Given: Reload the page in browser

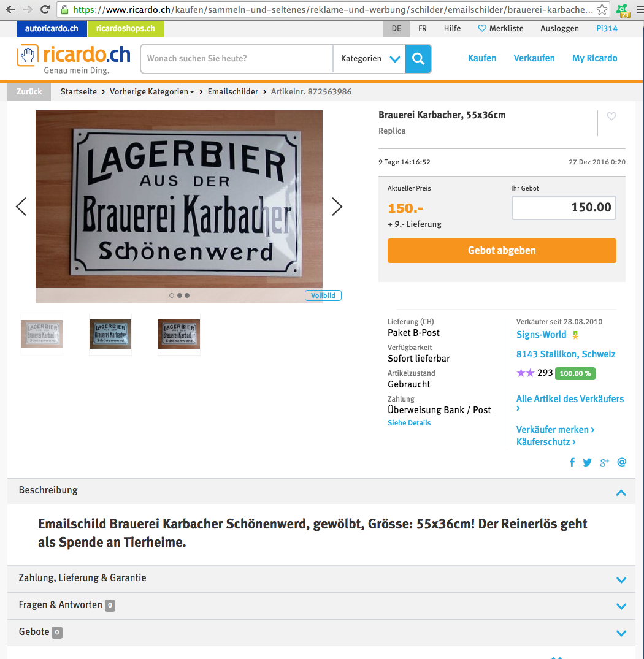Looking at the screenshot, I should pyautogui.click(x=45, y=9).
